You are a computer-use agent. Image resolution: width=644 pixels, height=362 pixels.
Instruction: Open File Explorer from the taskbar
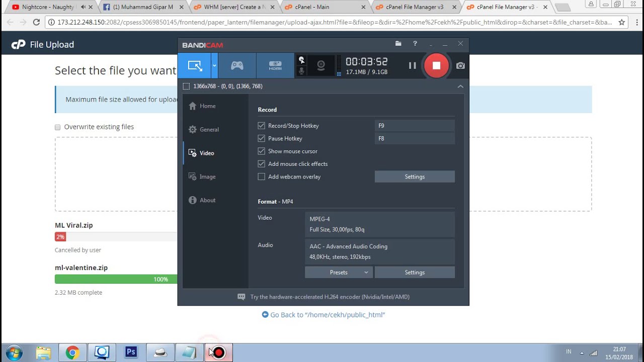click(x=43, y=352)
